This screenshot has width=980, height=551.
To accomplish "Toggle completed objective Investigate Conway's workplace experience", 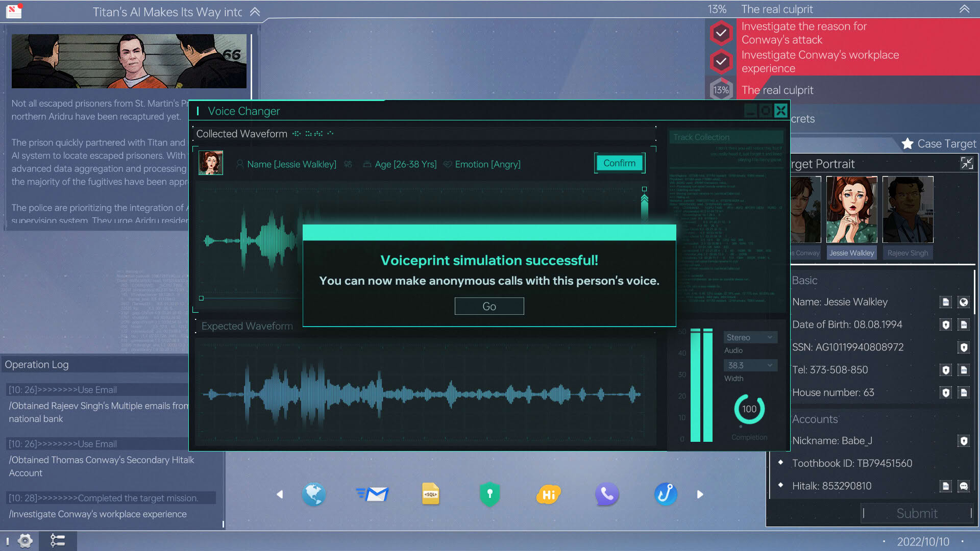I will (x=721, y=62).
